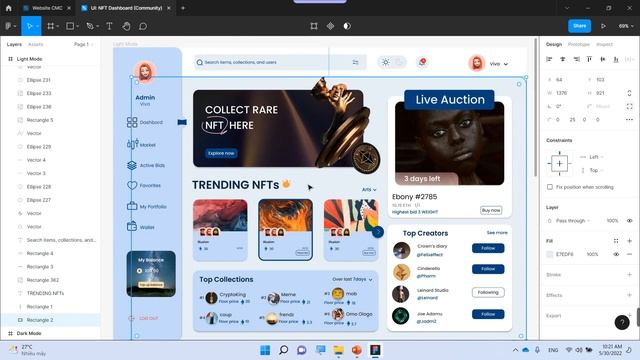
Task: Open the Figma main menu
Action: click(x=10, y=26)
